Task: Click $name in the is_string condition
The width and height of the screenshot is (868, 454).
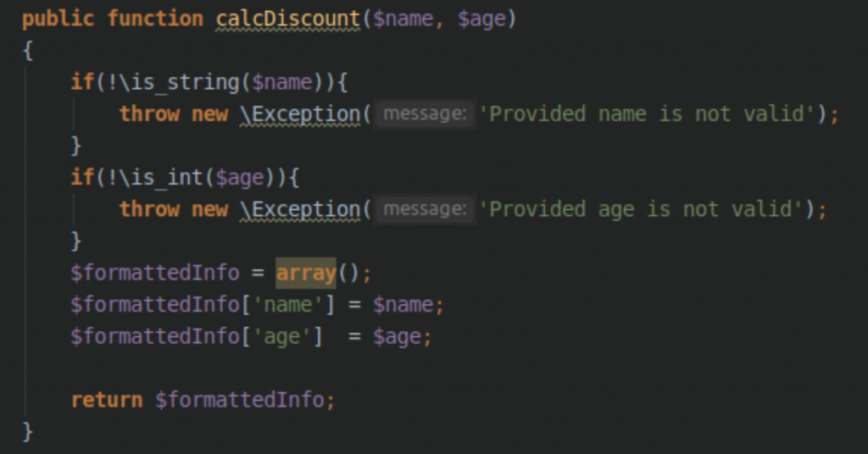Action: coord(282,83)
